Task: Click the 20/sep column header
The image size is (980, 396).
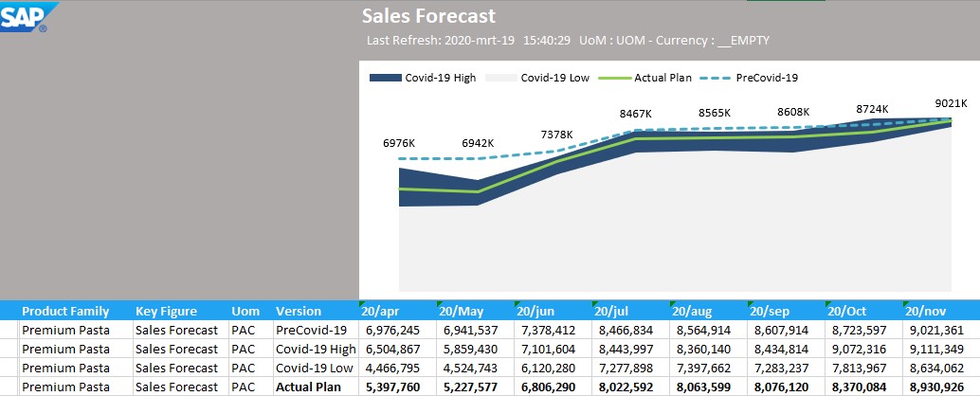Action: point(786,311)
